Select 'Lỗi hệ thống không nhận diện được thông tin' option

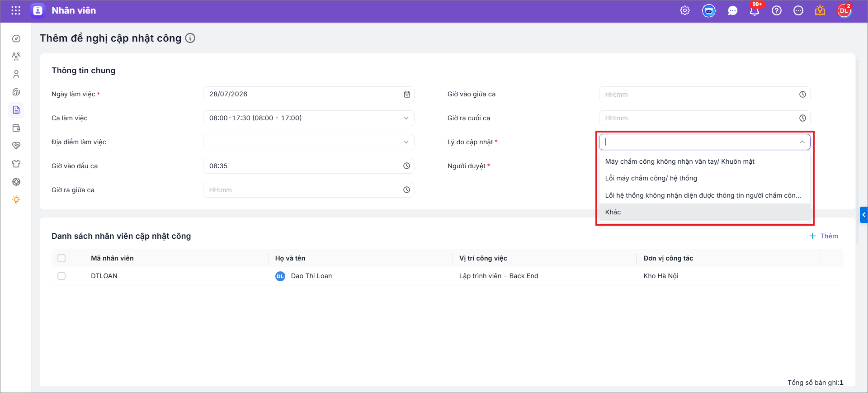pyautogui.click(x=704, y=195)
